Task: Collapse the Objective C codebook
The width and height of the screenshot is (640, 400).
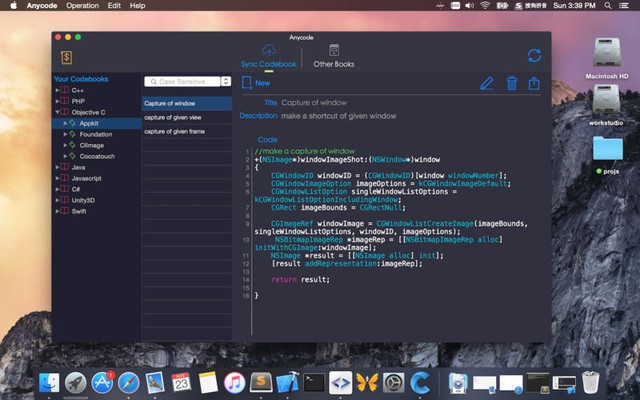Action: pyautogui.click(x=58, y=112)
